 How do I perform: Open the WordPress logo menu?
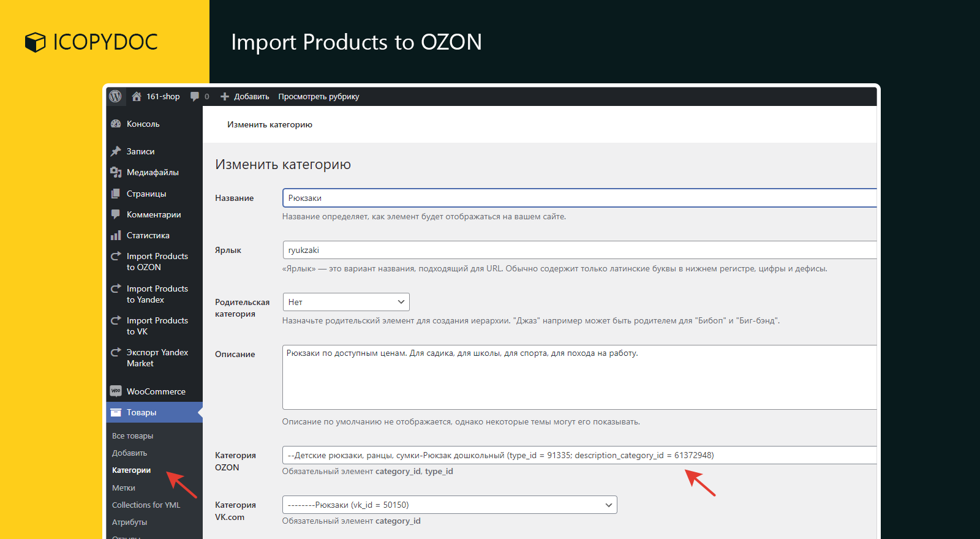click(x=115, y=96)
